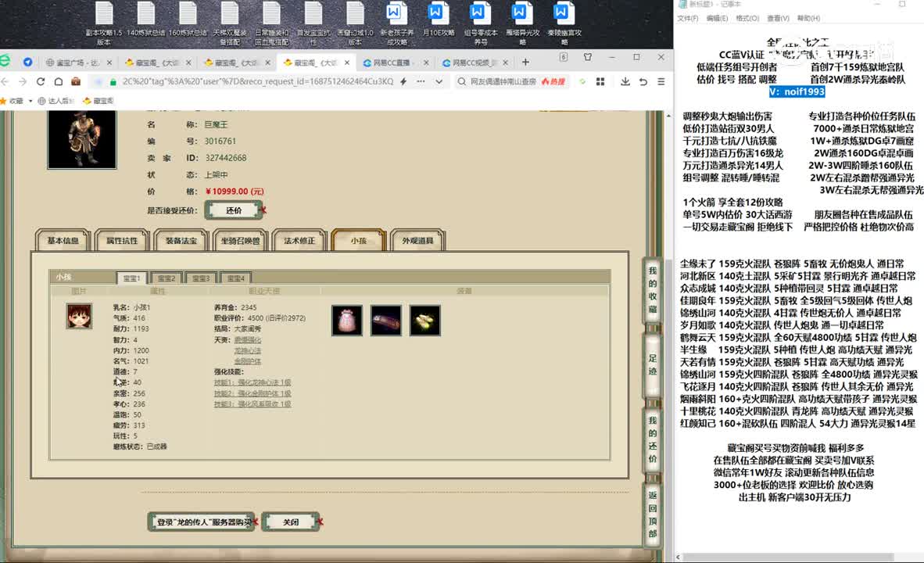Click the blue compass pinned tab icon

coord(27,62)
